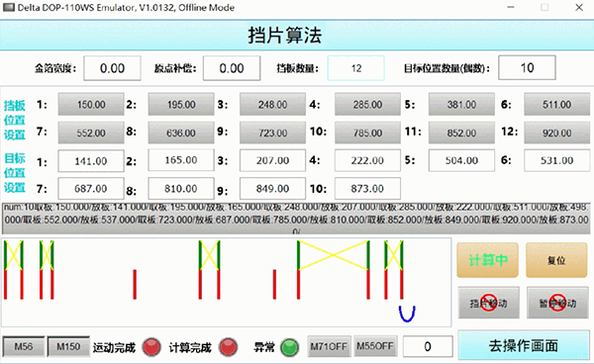The image size is (594, 364).
Task: Toggle the M55OFF switch
Action: [375, 346]
